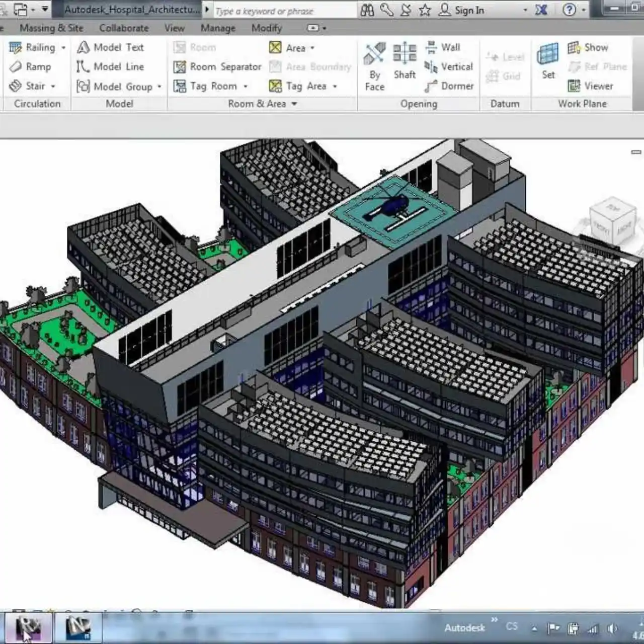644x644 pixels.
Task: Switch to the Collaborate tab
Action: 124,28
